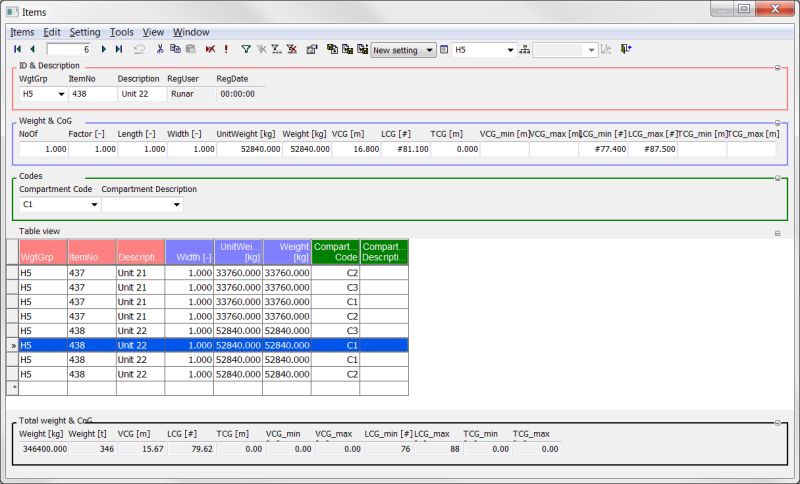
Task: Click second of three layout icons
Action: pyautogui.click(x=347, y=49)
